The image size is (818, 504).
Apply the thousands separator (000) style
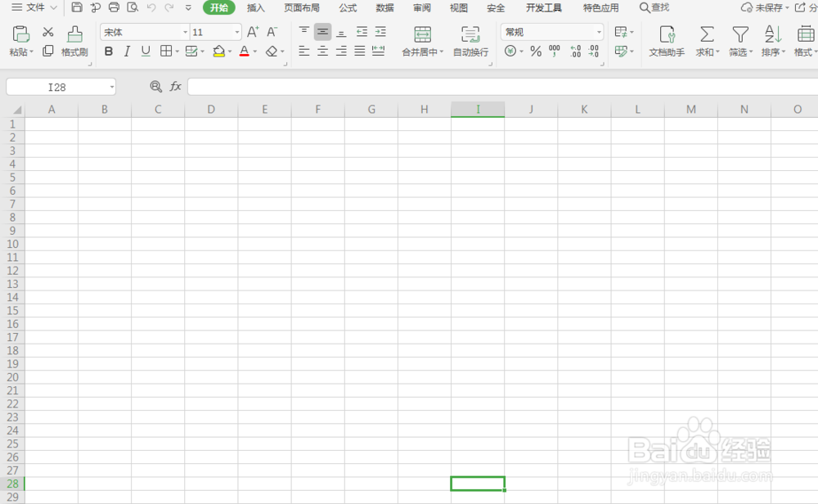pos(555,51)
